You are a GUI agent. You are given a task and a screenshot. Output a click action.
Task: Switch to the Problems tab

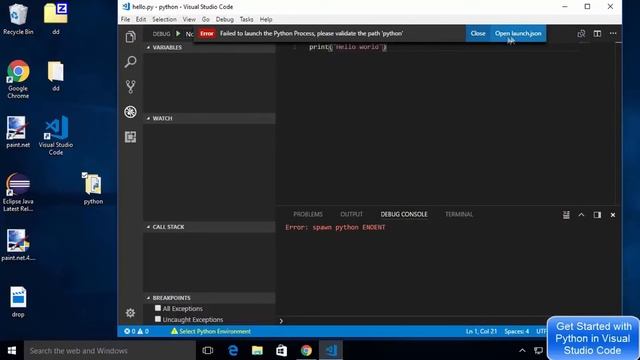(308, 214)
